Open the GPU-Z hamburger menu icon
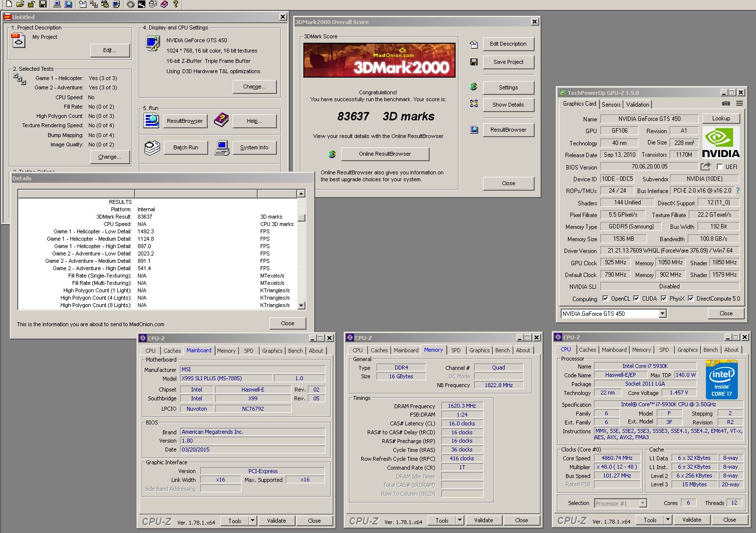756x533 pixels. pyautogui.click(x=739, y=103)
